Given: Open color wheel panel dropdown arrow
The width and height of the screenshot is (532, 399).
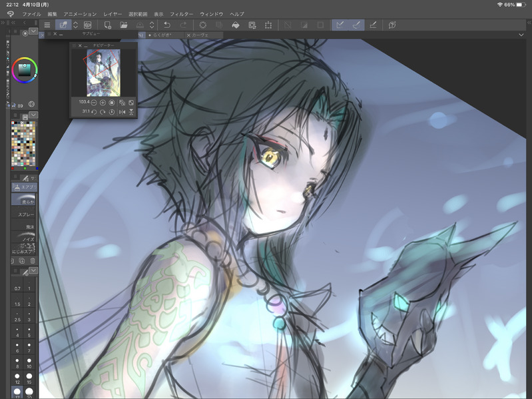Looking at the screenshot, I should click(33, 31).
